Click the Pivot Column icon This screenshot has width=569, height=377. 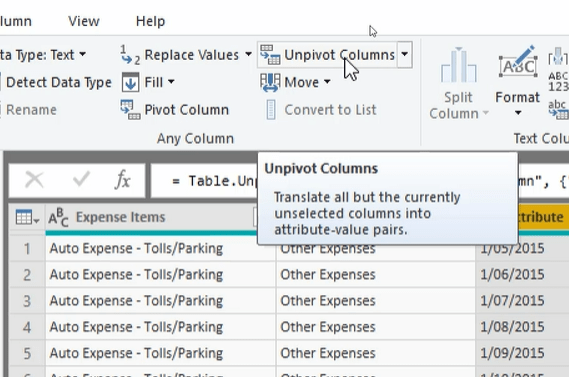[x=130, y=110]
